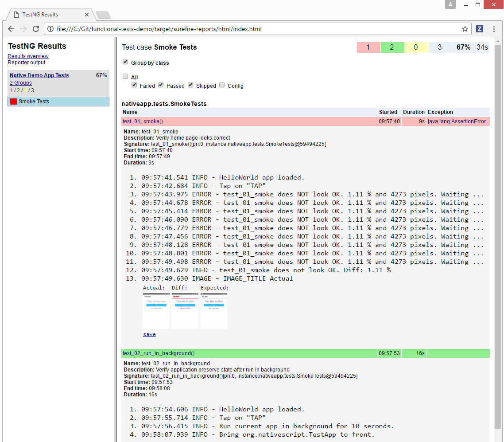This screenshot has width=504, height=442.
Task: Open the Native Demo App Tests link
Action: (39, 75)
